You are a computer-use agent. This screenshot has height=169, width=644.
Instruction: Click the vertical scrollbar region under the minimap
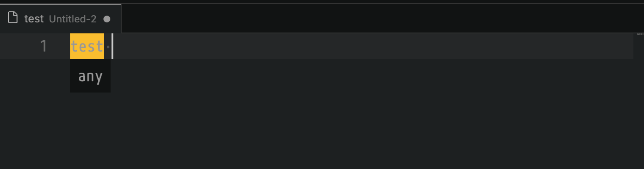[x=639, y=101]
